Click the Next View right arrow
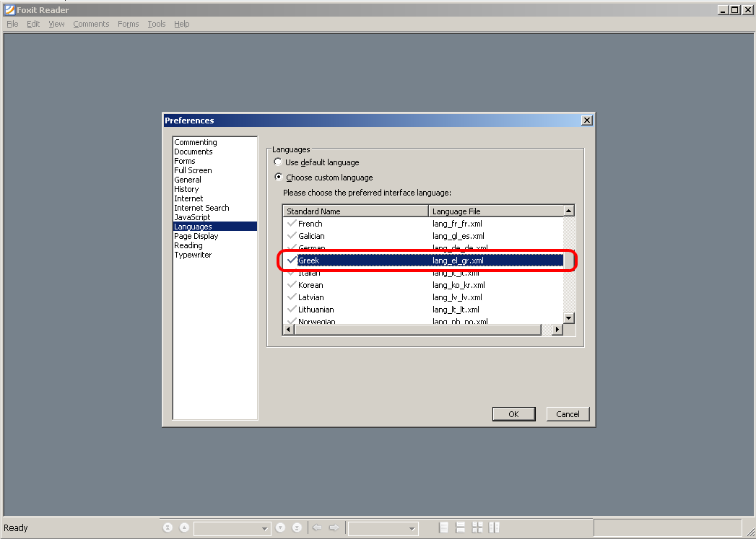The image size is (756, 539). click(334, 527)
